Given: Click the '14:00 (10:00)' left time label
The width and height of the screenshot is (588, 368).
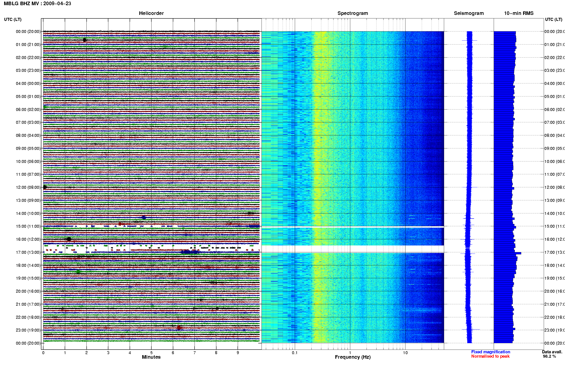Looking at the screenshot, I should (x=28, y=213).
